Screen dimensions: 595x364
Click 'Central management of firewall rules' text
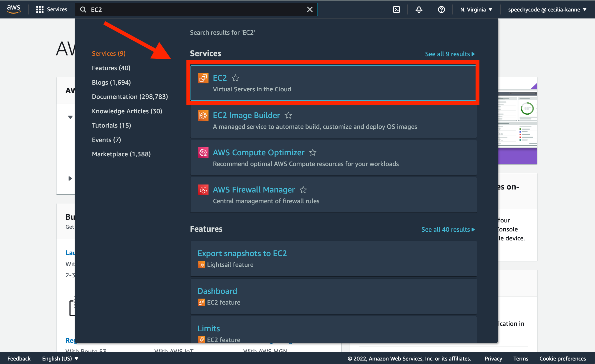[x=266, y=201]
